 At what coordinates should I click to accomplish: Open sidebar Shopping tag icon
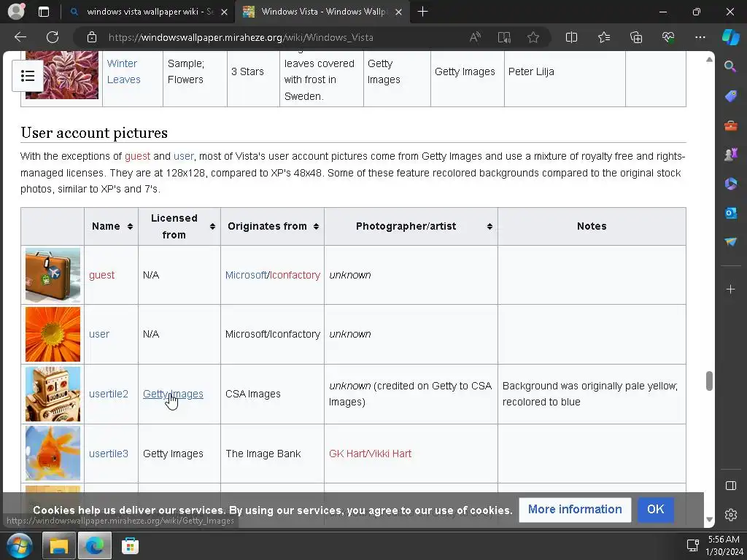point(730,96)
